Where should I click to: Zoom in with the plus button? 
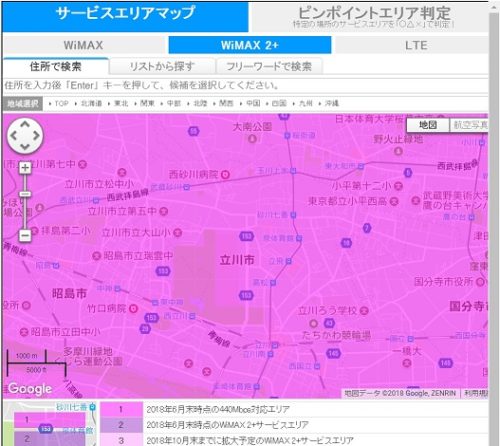[25, 168]
